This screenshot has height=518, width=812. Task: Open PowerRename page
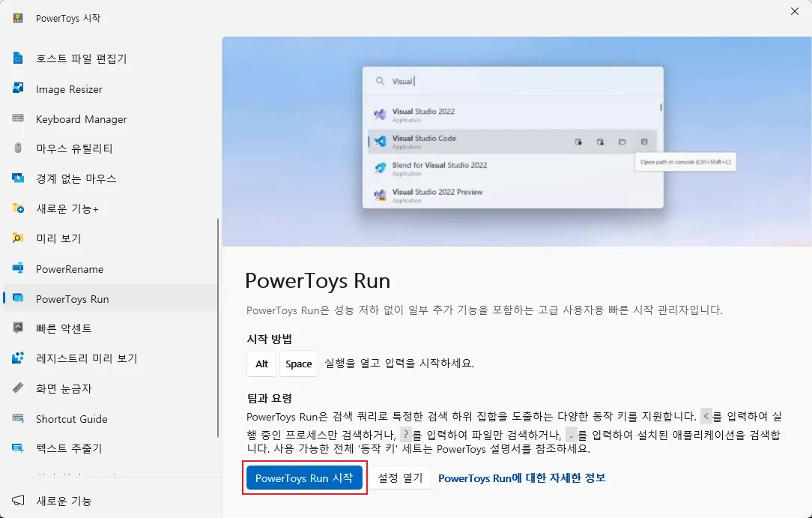[110, 269]
